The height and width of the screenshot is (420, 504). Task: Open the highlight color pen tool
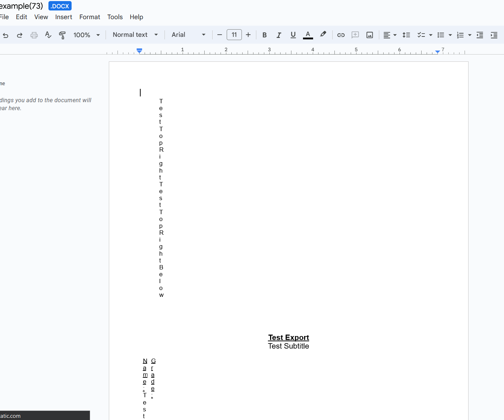click(323, 34)
